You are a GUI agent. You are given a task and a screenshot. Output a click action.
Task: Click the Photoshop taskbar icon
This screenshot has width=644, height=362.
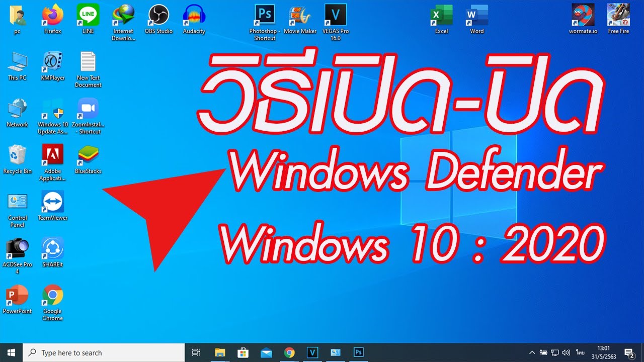359,352
